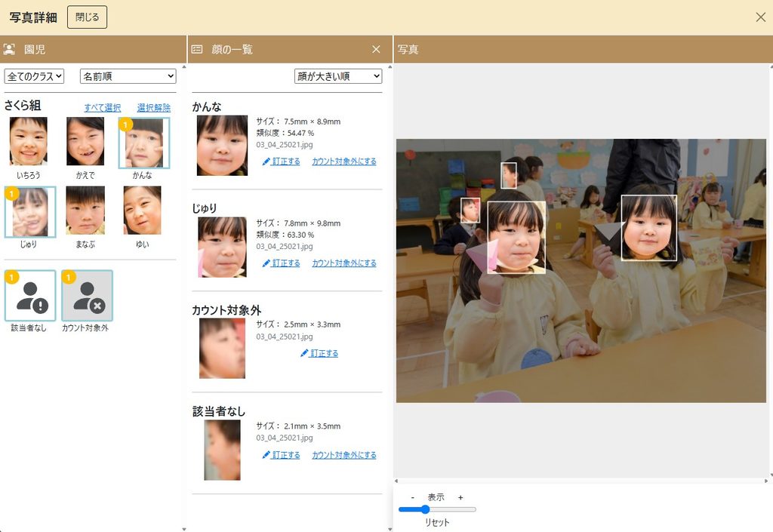Screen dimensions: 773x532
Task: Click the 顔の一覧 list icon
Action: [197, 49]
